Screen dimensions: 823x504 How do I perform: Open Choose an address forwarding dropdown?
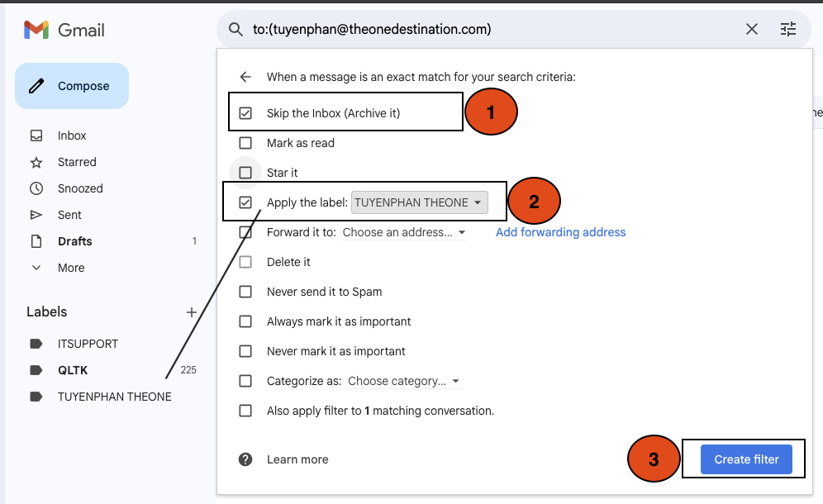[x=404, y=233]
